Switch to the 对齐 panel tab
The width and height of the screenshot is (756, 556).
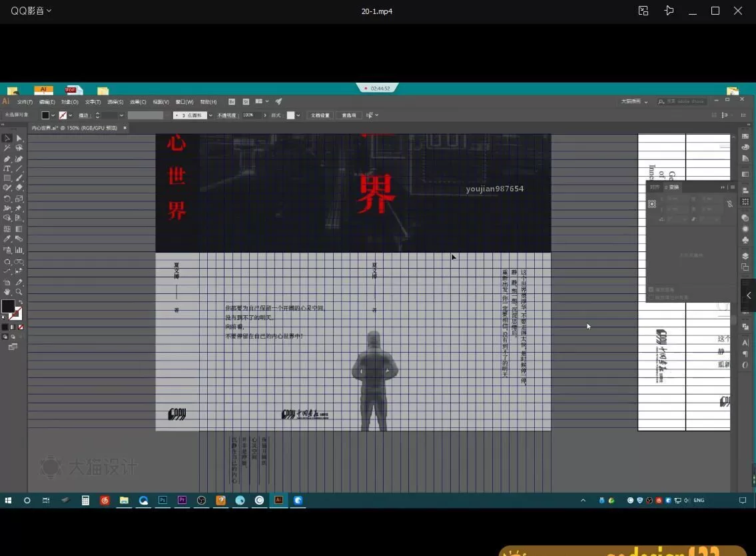coord(655,187)
